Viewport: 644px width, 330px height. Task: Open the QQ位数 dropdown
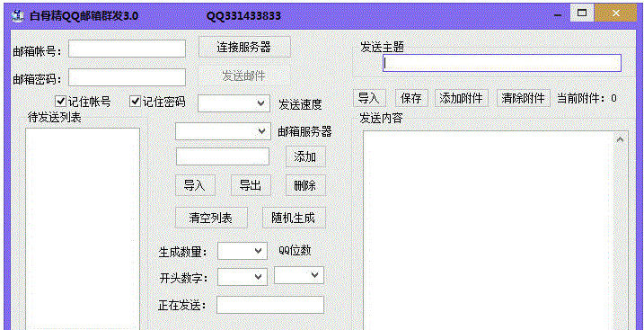(299, 275)
